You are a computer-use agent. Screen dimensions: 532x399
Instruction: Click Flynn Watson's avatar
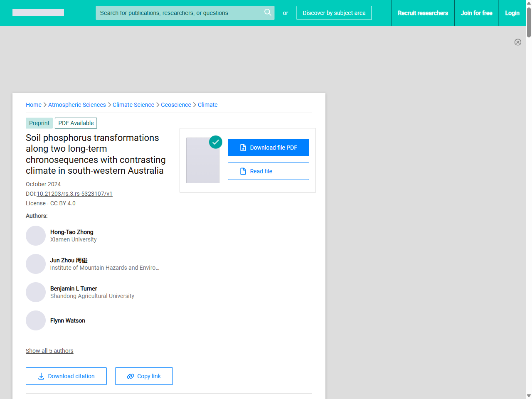tap(36, 320)
